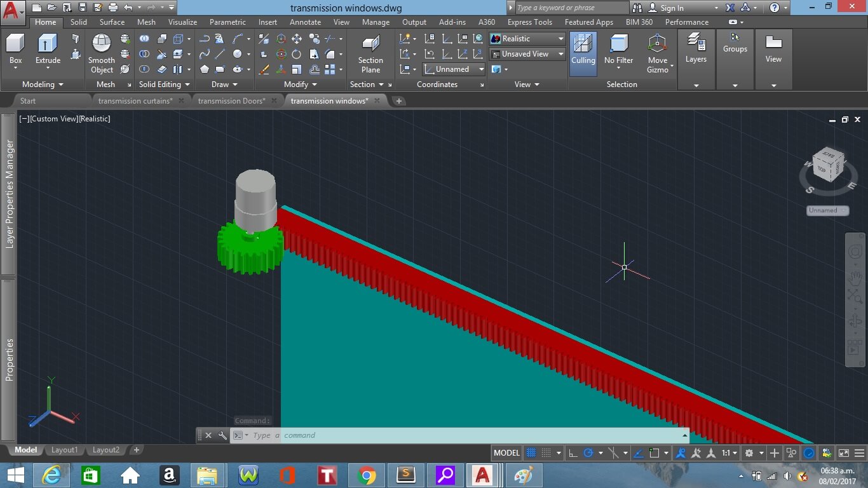Open the Layer Properties Manager palette

[9, 194]
